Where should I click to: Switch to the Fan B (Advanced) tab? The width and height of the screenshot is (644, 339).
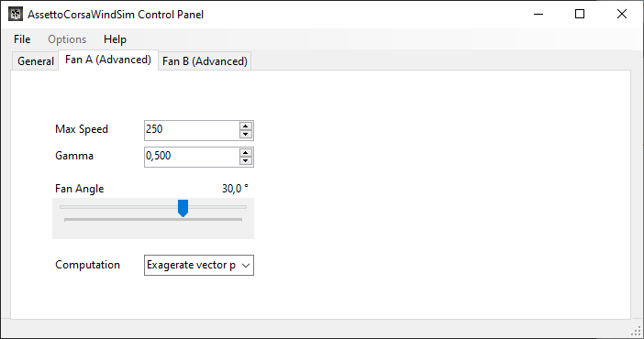click(x=205, y=61)
